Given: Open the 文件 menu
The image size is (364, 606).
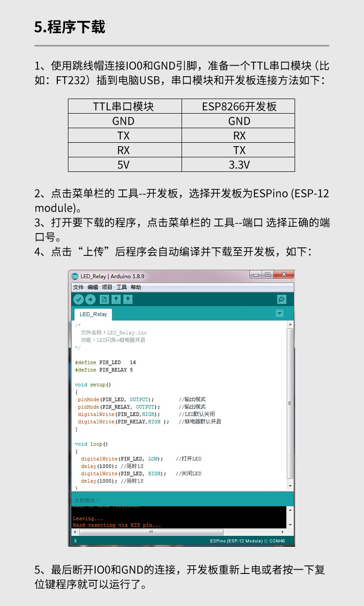Looking at the screenshot, I should pos(78,287).
